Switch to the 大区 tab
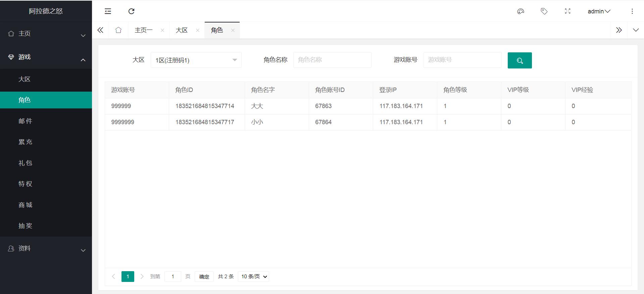Image resolution: width=644 pixels, height=294 pixels. click(x=182, y=30)
